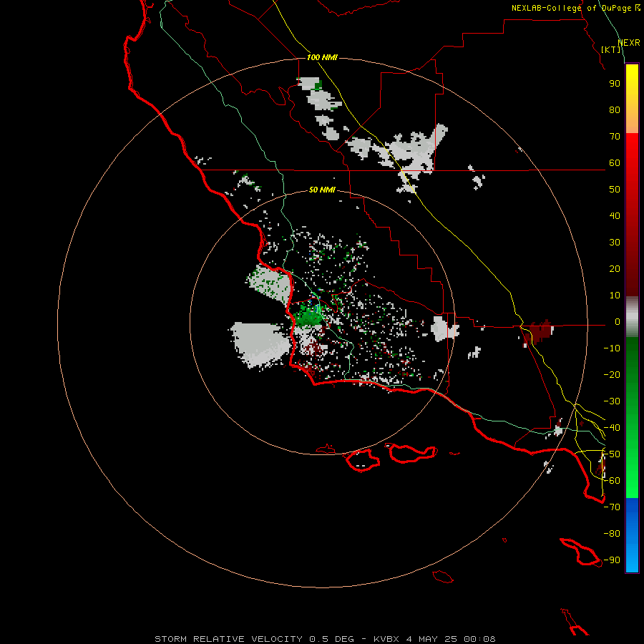Click the 100 NMI range ring label
The image size is (644, 644).
(322, 57)
